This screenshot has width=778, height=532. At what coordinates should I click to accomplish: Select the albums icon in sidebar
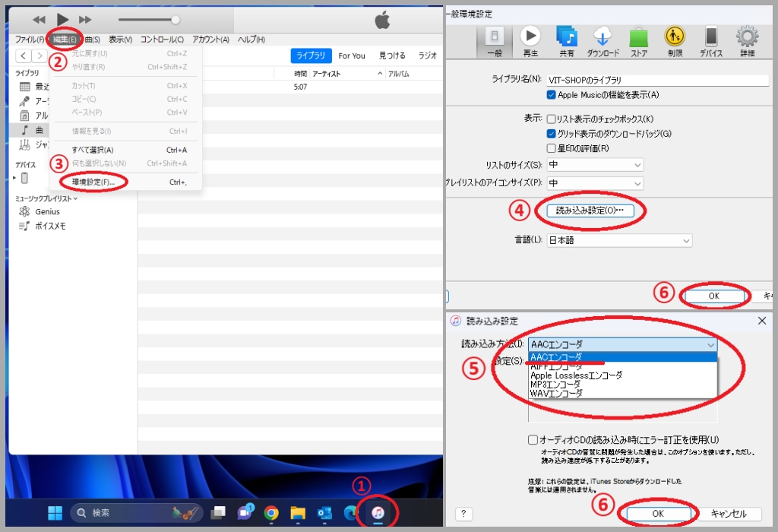(x=24, y=116)
